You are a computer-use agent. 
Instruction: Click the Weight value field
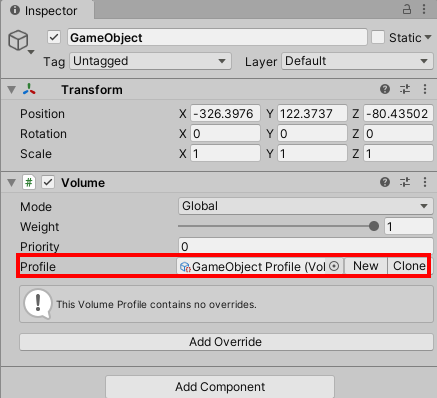(x=409, y=227)
